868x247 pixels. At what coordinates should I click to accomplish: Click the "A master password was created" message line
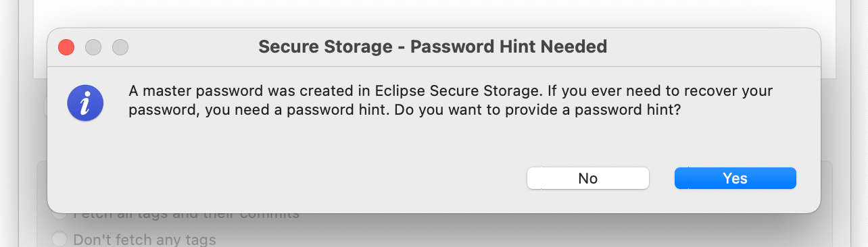450,90
